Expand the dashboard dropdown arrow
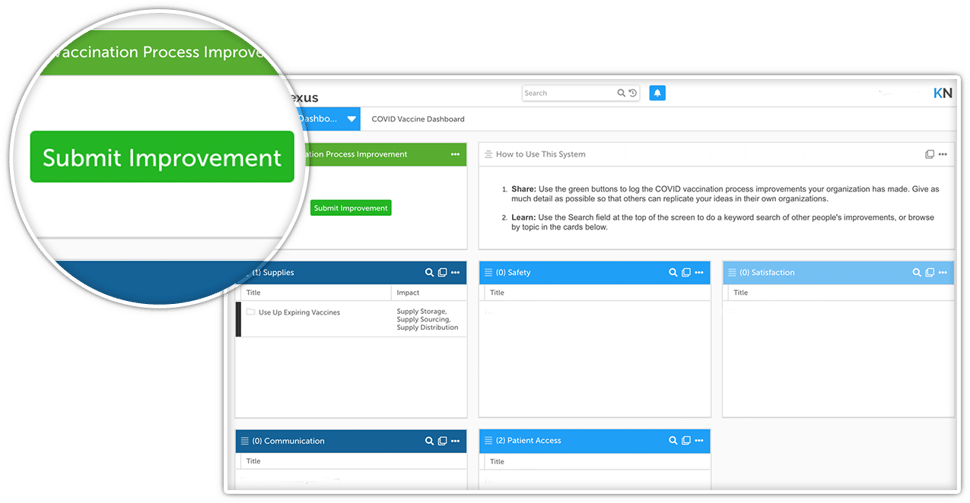 click(x=351, y=119)
